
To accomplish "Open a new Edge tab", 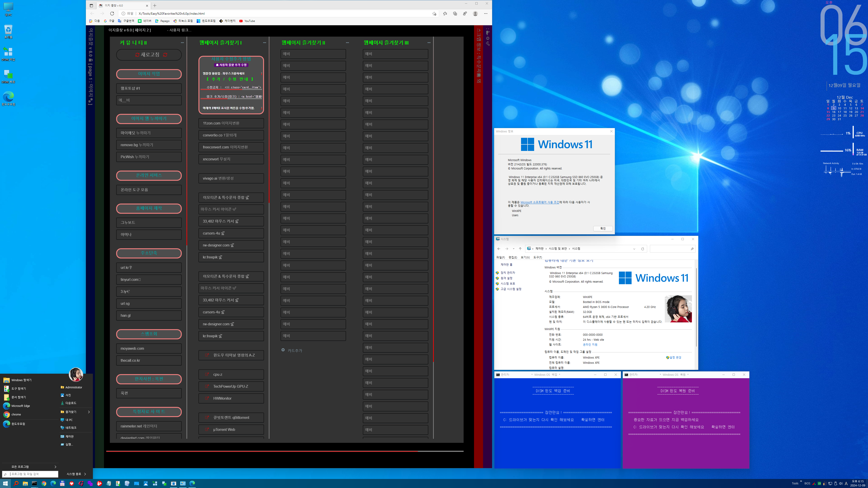I will coord(155,5).
